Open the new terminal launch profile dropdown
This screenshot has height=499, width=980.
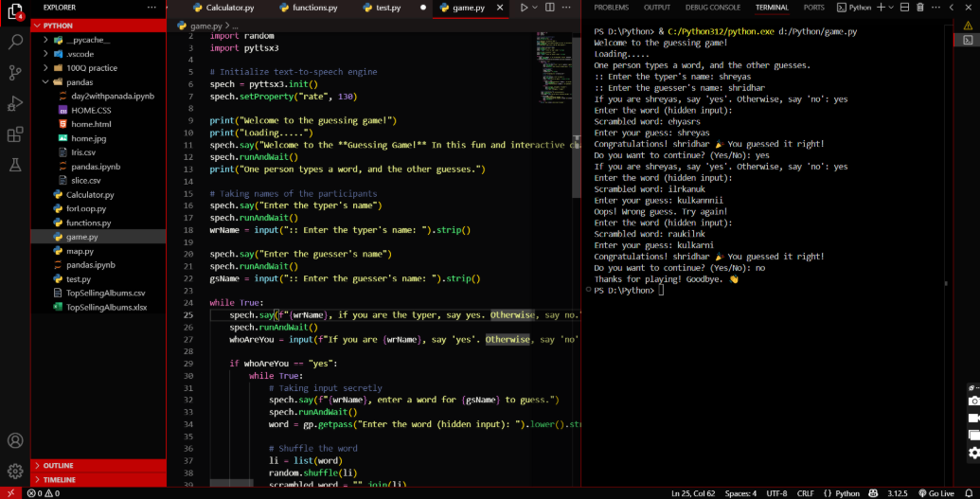pyautogui.click(x=893, y=8)
